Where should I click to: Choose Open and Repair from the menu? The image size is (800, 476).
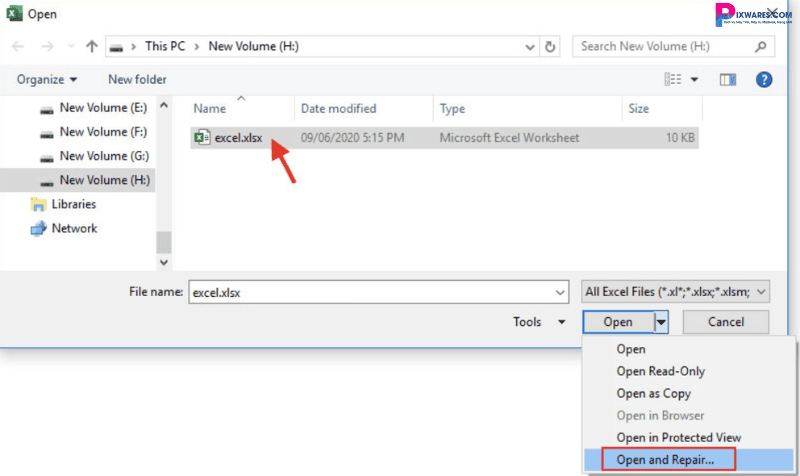(x=665, y=460)
